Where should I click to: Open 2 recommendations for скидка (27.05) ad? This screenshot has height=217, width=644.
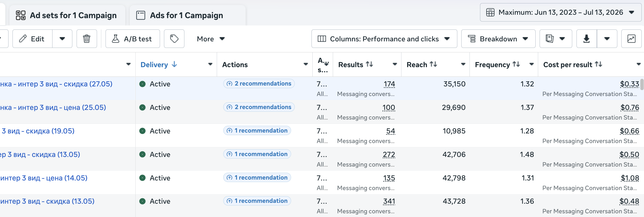pyautogui.click(x=259, y=84)
